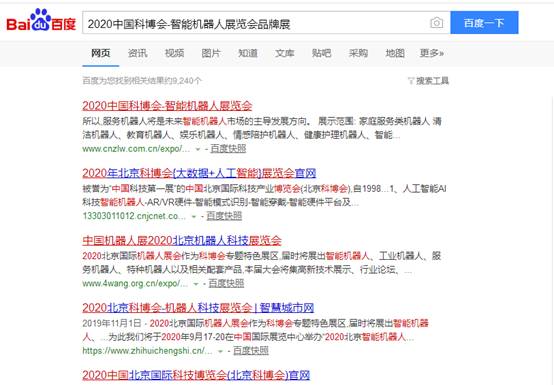Viewport: 554px width, 385px height.
Task: Open 百度快照 for cnjcnet result
Action: [x=224, y=216]
